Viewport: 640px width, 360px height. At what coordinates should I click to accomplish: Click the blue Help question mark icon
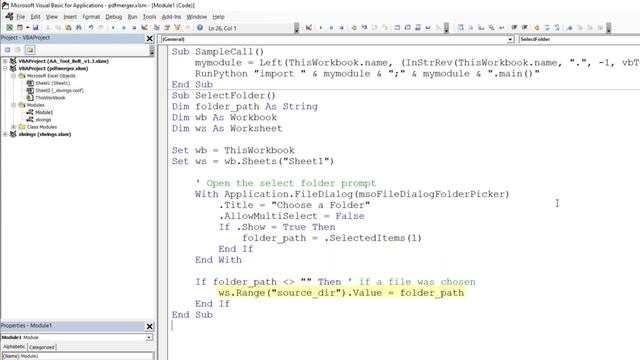coord(200,28)
